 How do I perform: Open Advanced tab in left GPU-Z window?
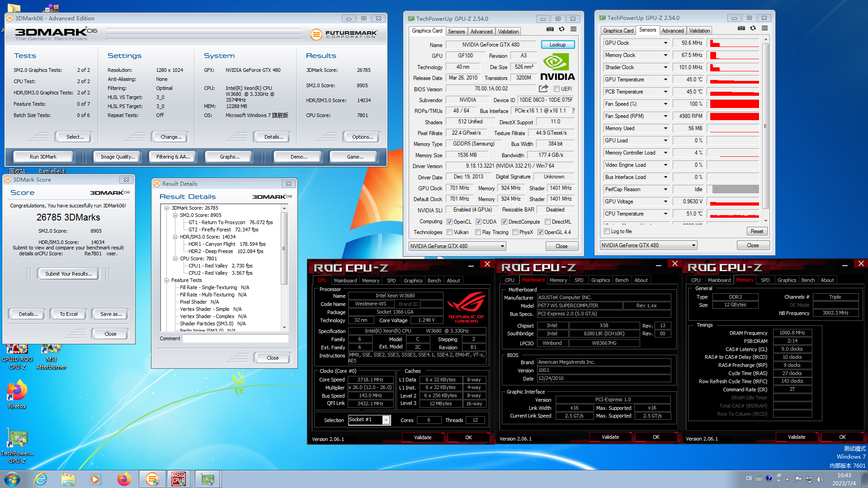click(481, 32)
